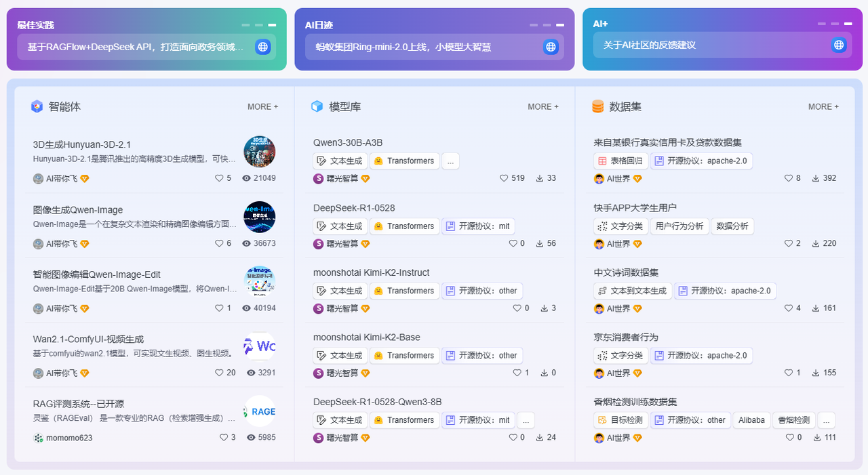Select first carousel dash in AI日迹 banner
This screenshot has width=868, height=475.
click(x=534, y=25)
